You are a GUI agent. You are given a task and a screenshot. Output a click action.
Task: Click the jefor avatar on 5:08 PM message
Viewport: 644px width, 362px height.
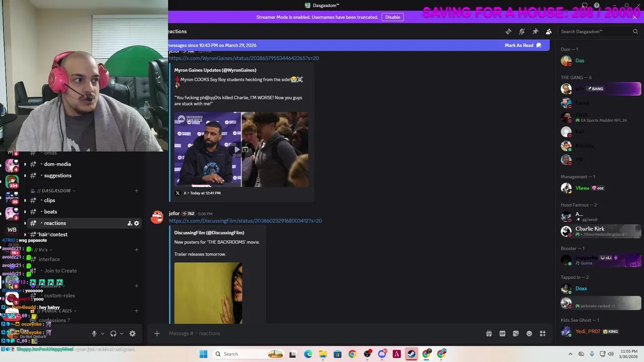157,217
